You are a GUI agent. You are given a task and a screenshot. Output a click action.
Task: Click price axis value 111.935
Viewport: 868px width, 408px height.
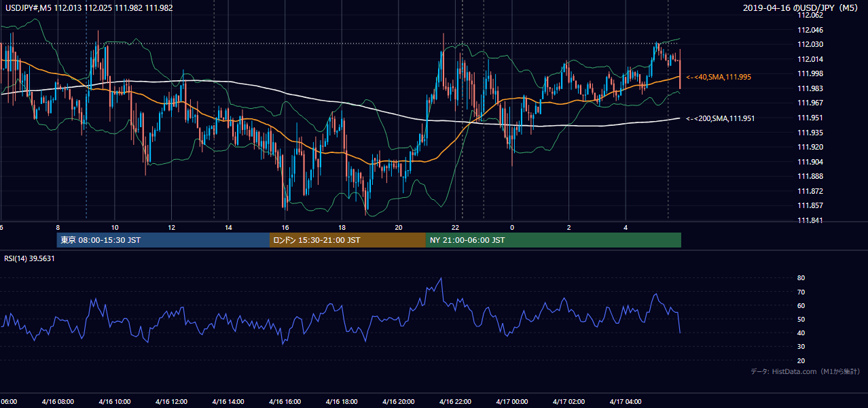click(x=810, y=133)
